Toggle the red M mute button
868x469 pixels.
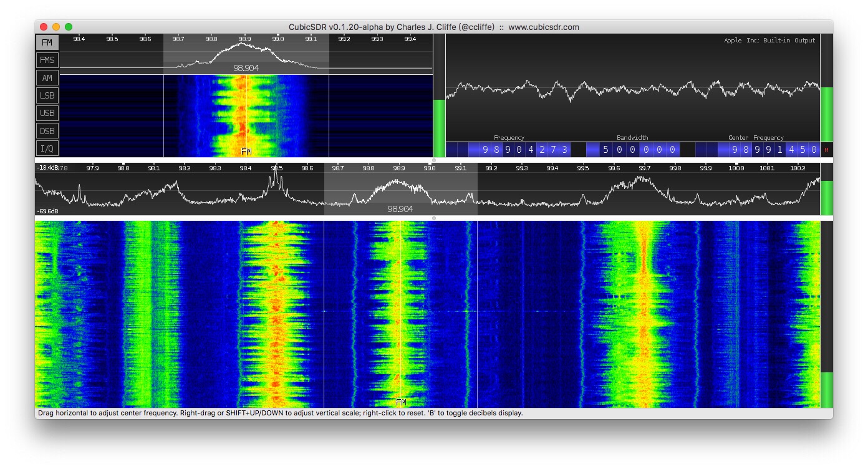coord(827,150)
